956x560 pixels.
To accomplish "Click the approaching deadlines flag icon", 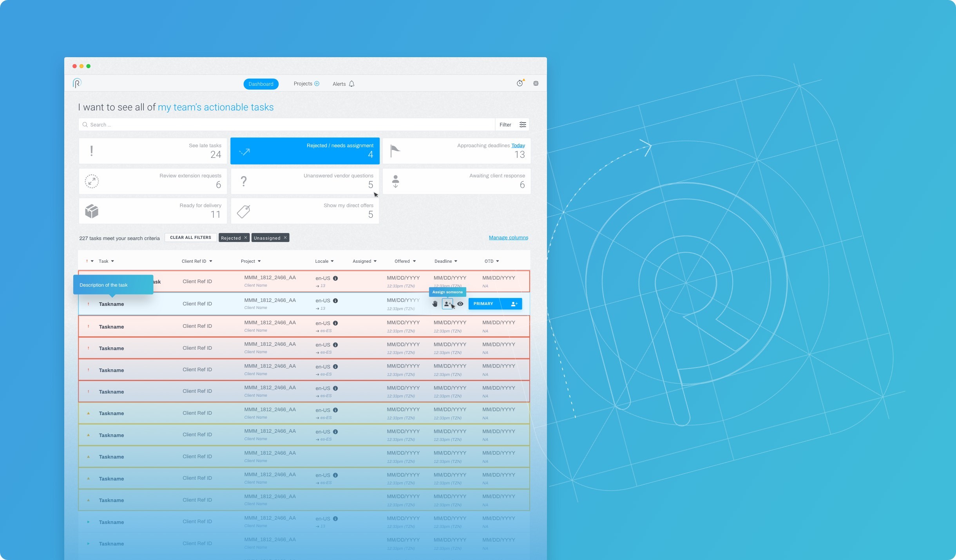I will (x=394, y=150).
